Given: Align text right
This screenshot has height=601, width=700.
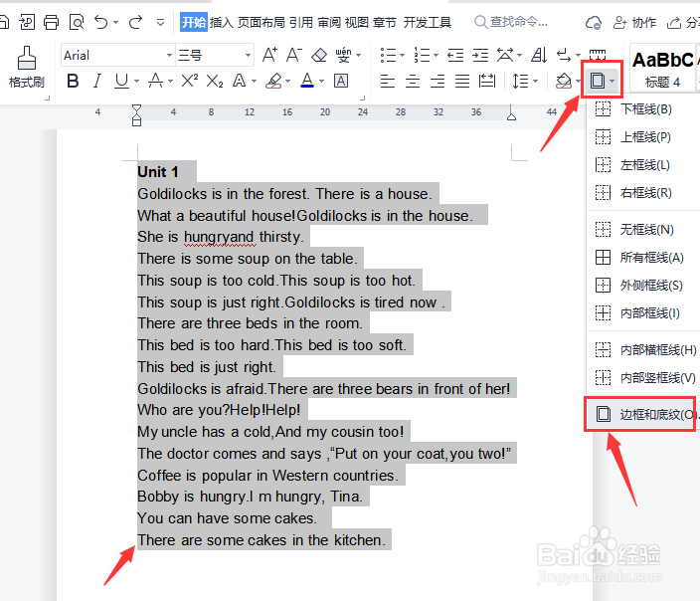Looking at the screenshot, I should (x=437, y=82).
